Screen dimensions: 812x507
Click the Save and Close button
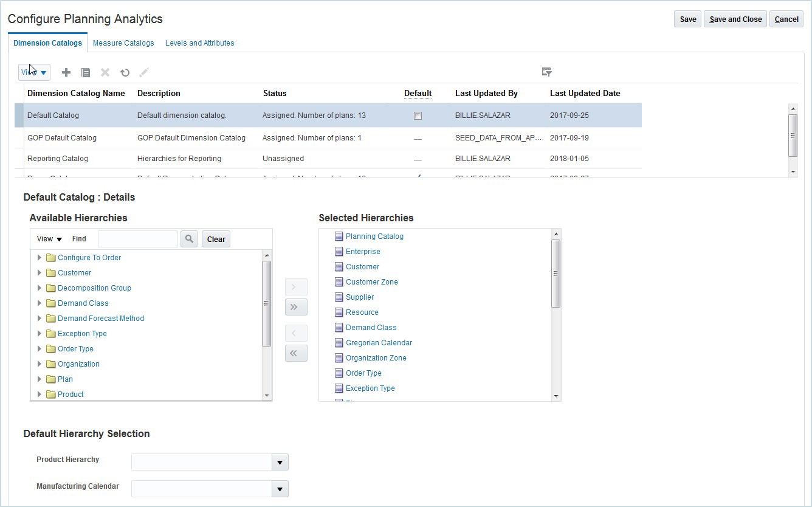point(735,19)
